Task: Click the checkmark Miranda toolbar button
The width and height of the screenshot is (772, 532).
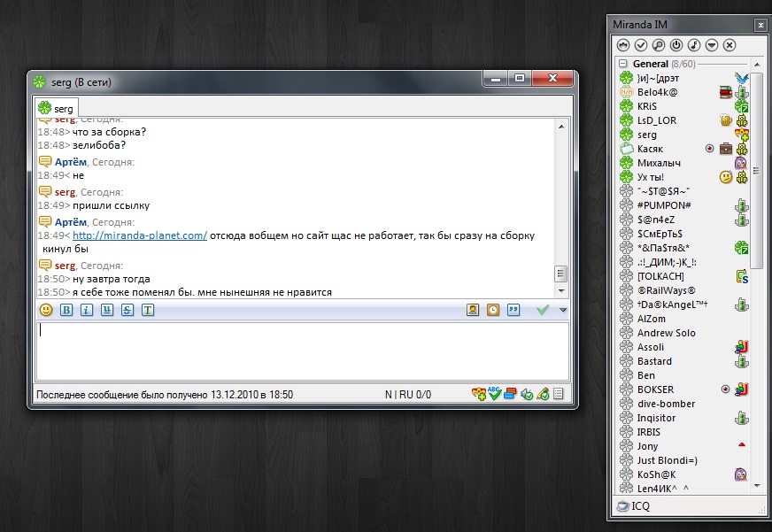Action: coord(641,45)
